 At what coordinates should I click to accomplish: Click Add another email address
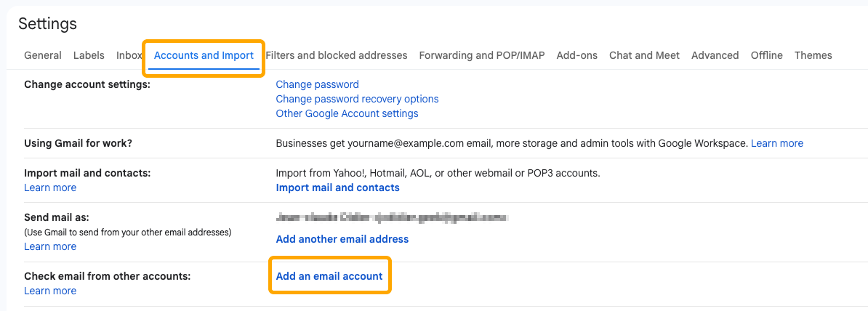pos(342,239)
